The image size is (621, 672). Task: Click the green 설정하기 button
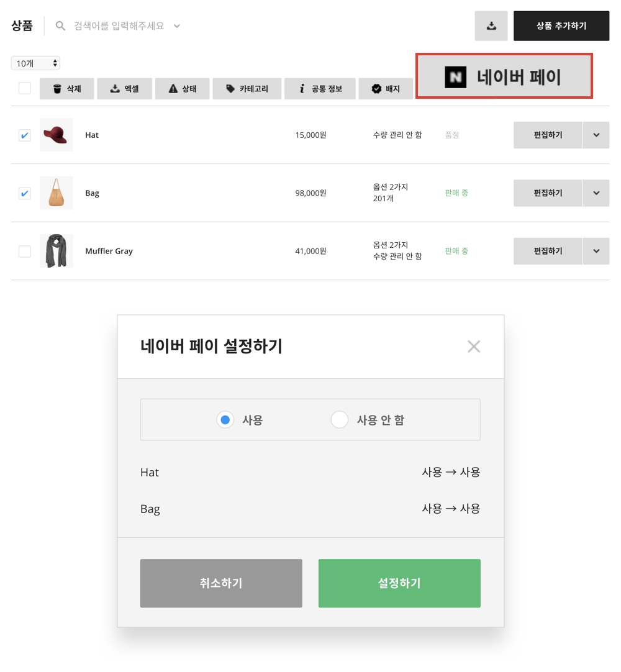point(399,583)
